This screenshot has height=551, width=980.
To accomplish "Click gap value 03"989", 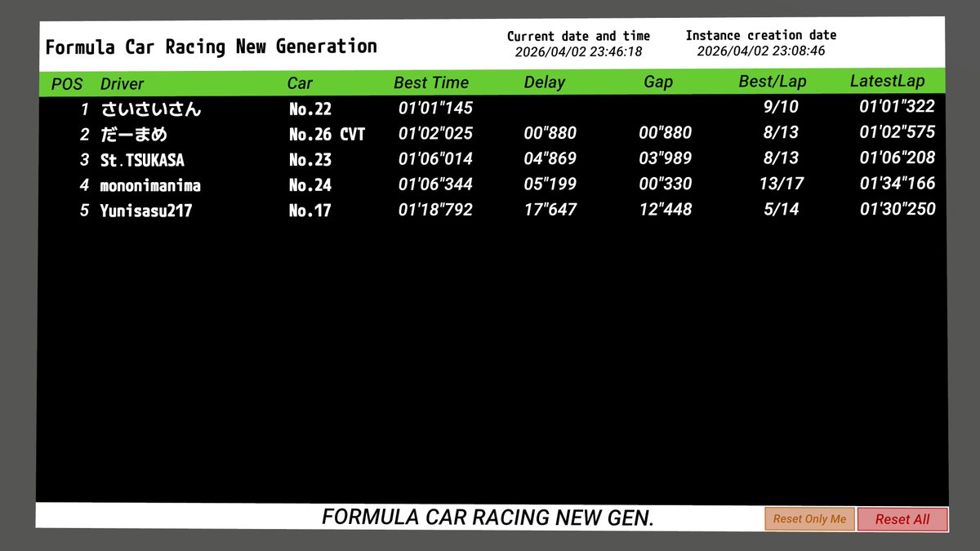I will [666, 158].
